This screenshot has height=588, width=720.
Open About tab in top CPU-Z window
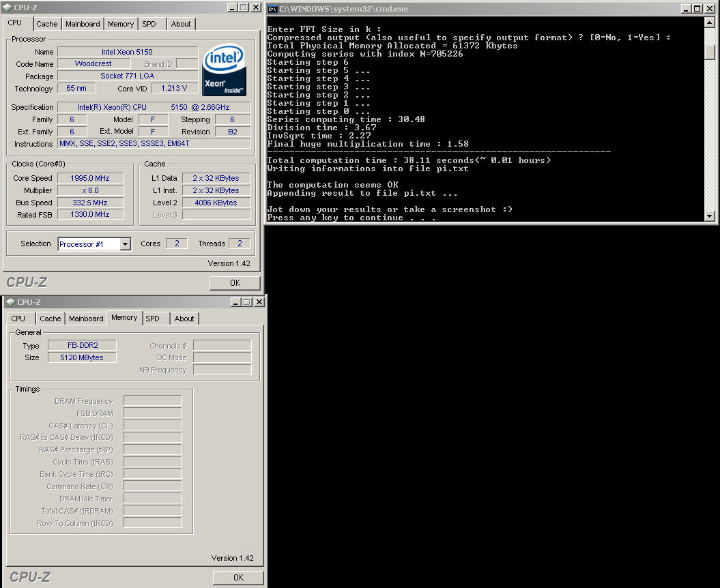[x=181, y=24]
